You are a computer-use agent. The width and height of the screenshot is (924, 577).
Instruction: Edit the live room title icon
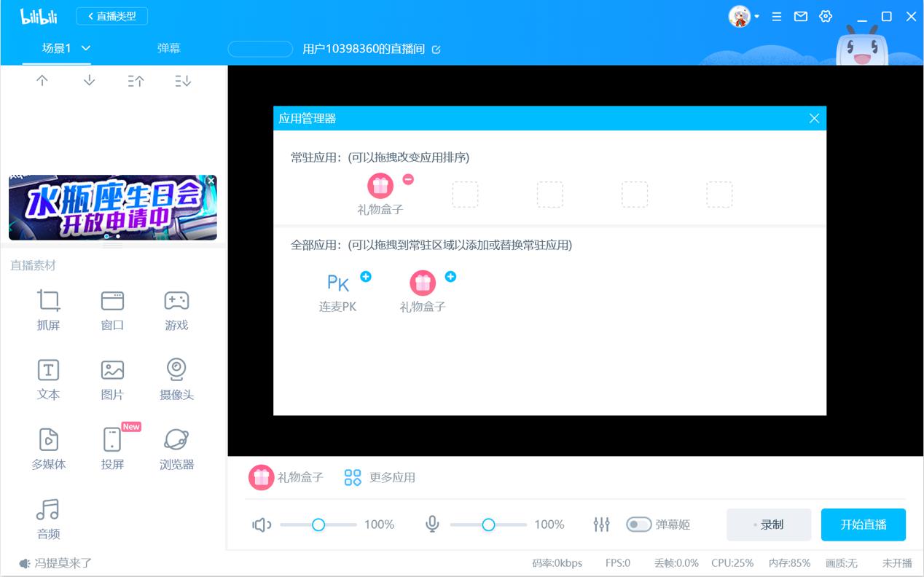pos(436,50)
